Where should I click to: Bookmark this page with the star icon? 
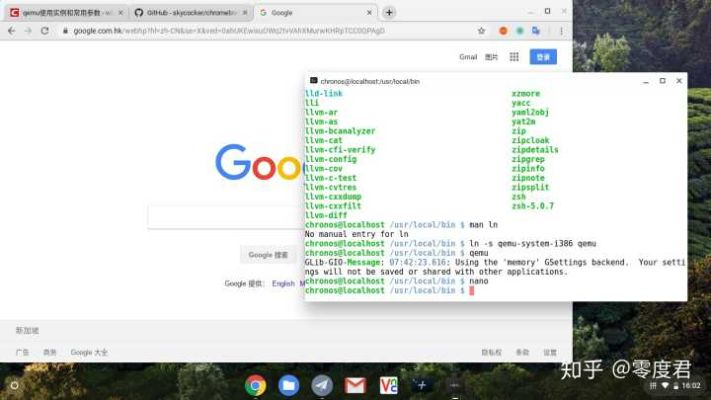[x=481, y=31]
